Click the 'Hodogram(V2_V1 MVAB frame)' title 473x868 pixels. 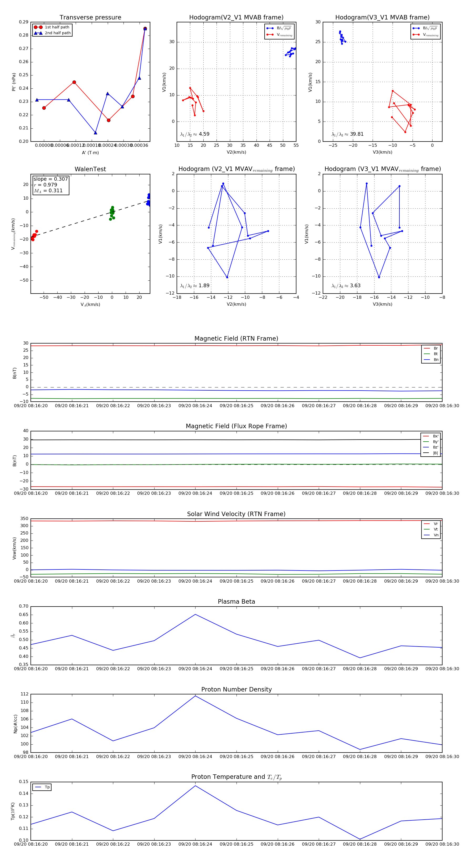(x=236, y=18)
